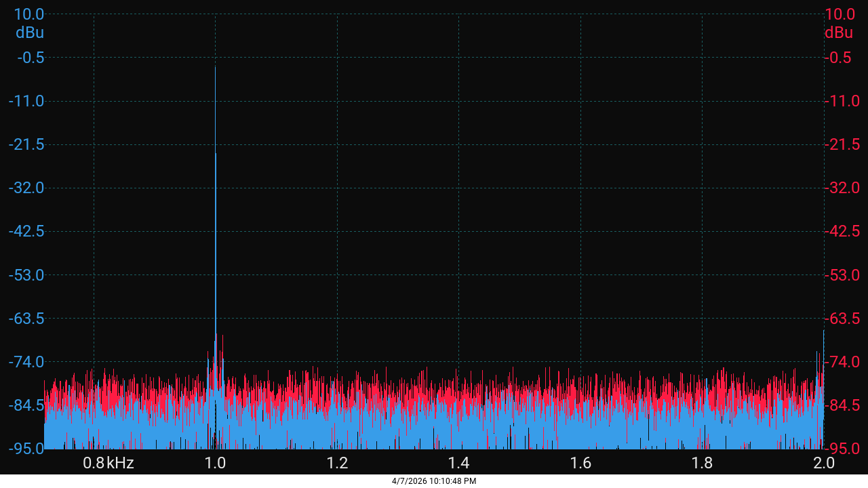Click the tall peak at 1 kHz
Image resolution: width=868 pixels, height=488 pixels.
(215, 203)
